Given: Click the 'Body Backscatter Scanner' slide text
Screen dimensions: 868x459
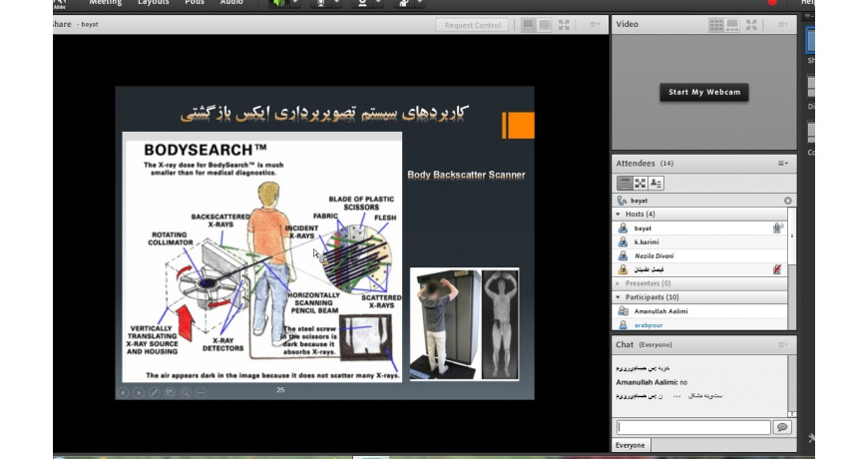Looking at the screenshot, I should 466,175.
